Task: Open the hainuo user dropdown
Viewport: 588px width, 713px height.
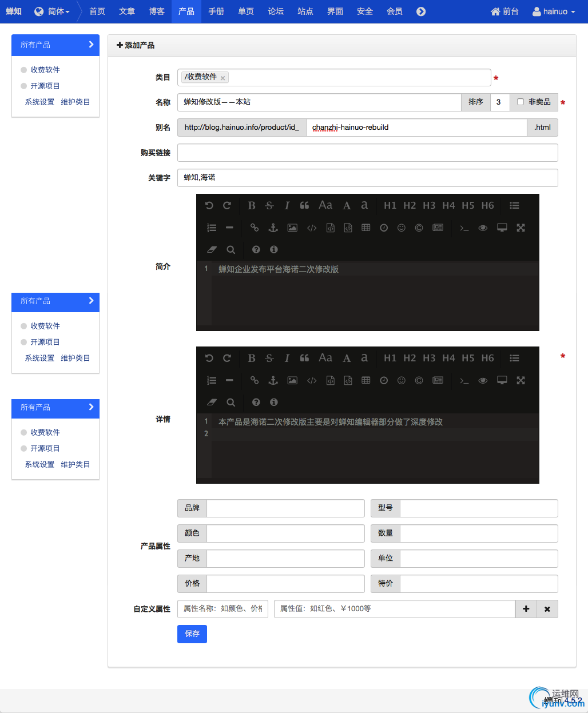Action: coord(554,11)
